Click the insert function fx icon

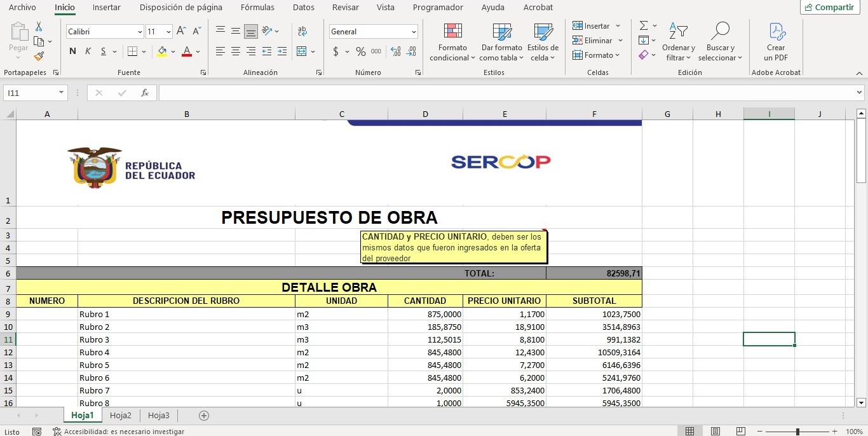[145, 93]
